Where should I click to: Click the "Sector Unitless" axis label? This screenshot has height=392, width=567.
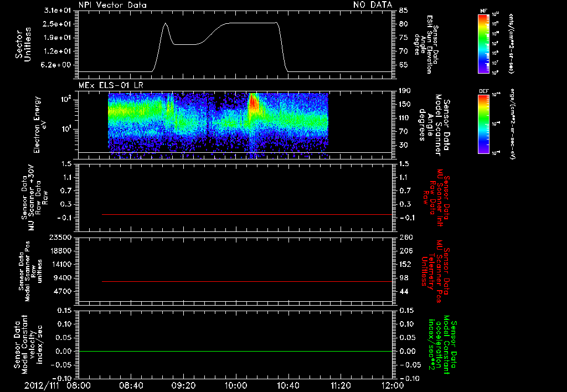(x=23, y=44)
